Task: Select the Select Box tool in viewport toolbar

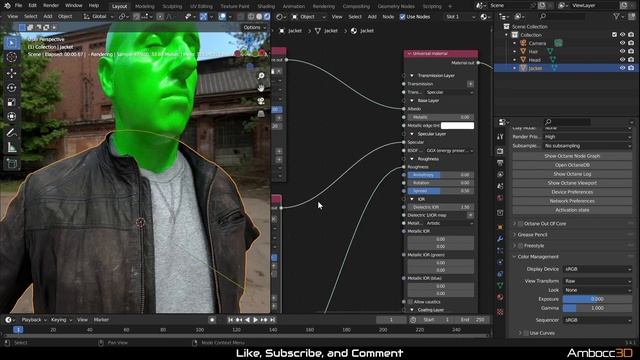Action: [x=11, y=43]
